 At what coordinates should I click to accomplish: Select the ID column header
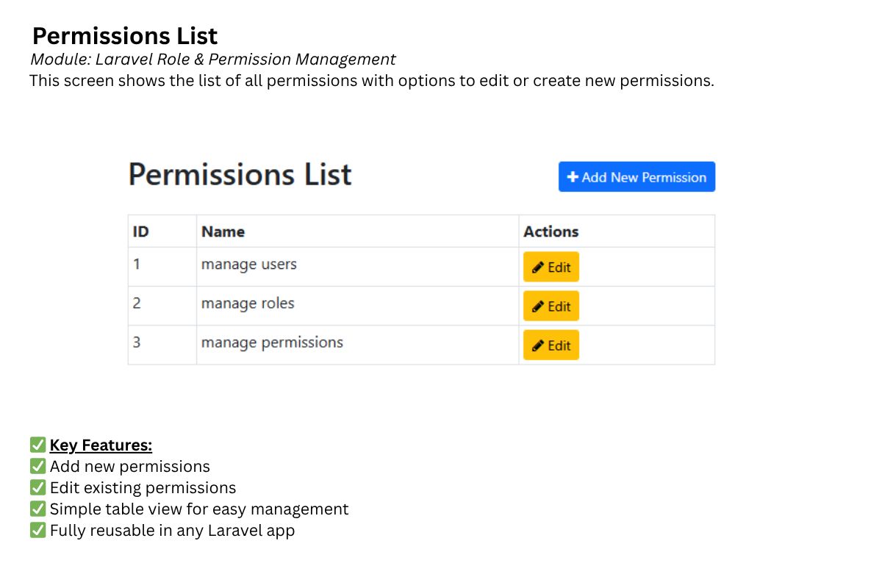tap(140, 232)
